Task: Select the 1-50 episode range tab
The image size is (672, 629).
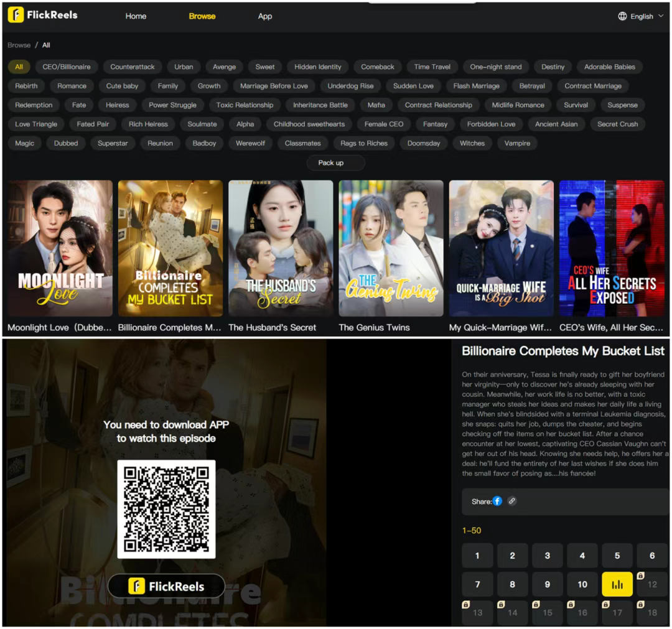Action: (472, 531)
